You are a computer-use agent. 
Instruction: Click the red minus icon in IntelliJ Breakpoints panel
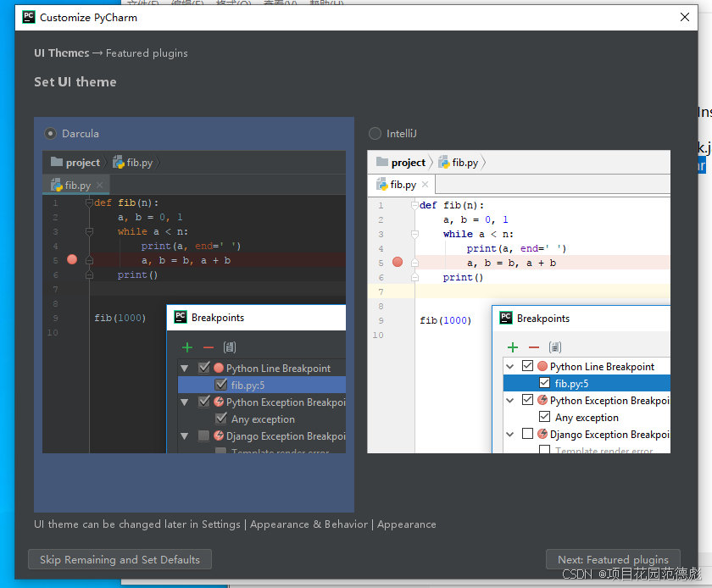[x=533, y=347]
